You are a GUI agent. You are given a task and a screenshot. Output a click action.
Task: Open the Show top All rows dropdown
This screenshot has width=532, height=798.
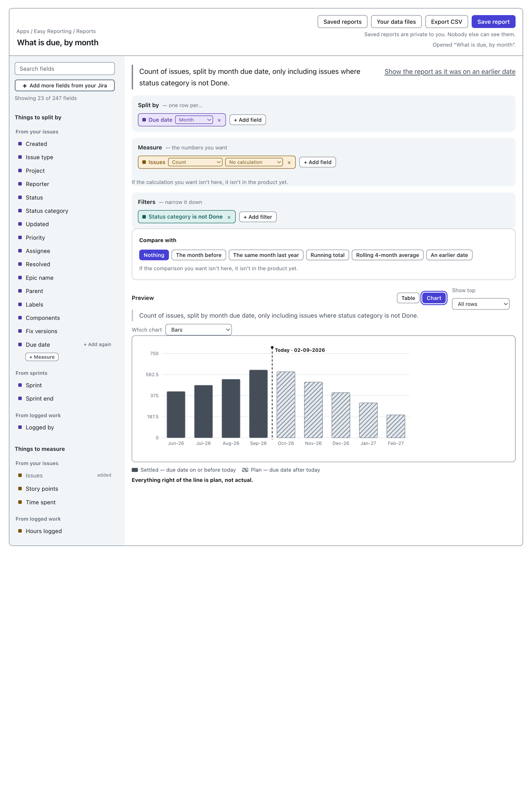click(480, 304)
